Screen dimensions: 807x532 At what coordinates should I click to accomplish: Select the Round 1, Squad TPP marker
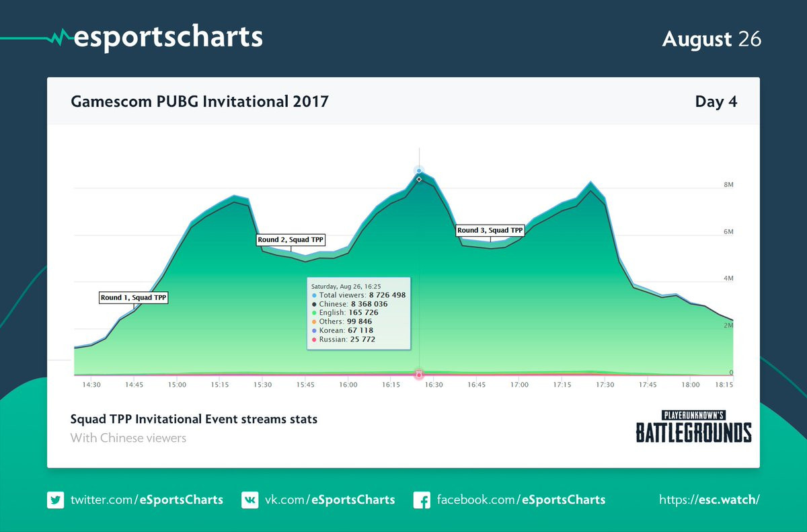pyautogui.click(x=133, y=297)
